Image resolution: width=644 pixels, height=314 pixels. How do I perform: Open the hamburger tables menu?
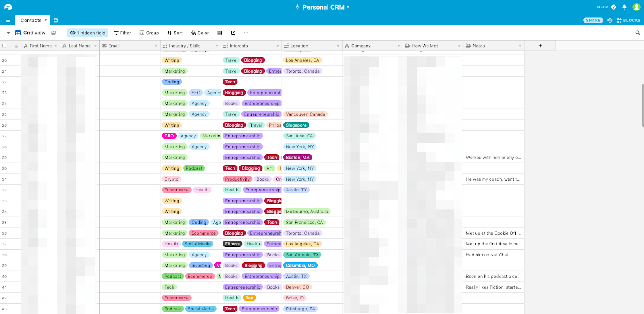[8, 20]
